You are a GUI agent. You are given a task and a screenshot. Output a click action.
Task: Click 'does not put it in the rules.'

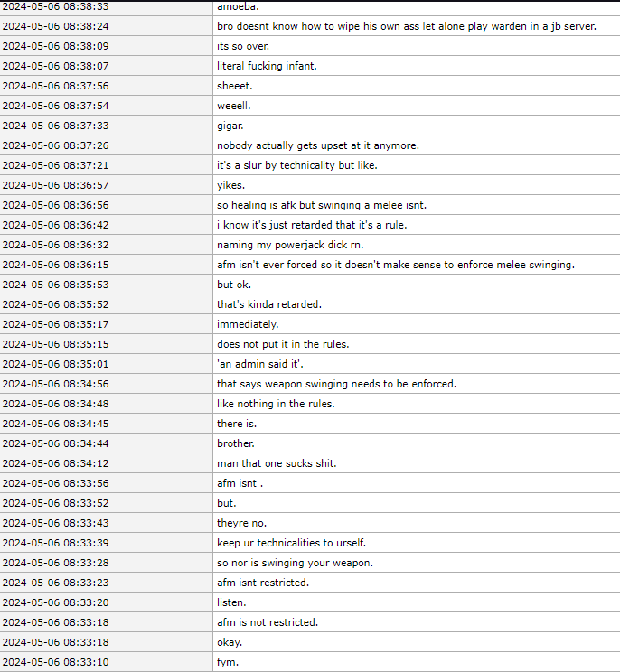point(284,344)
